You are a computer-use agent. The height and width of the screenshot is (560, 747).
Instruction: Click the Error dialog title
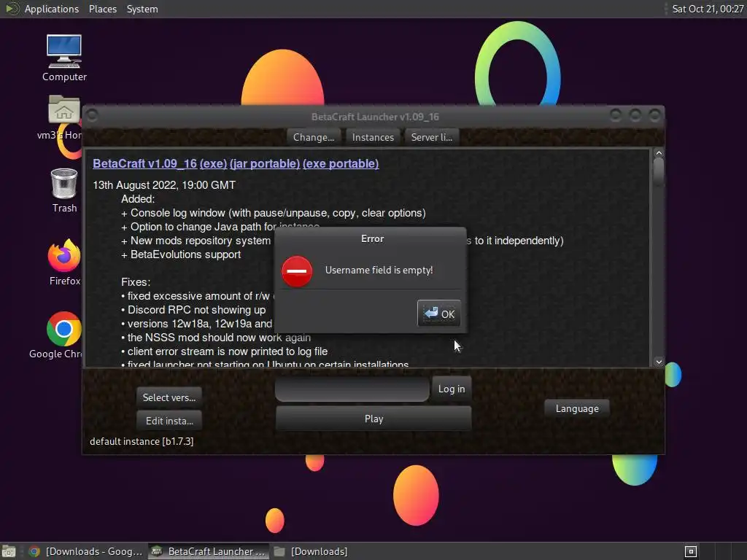click(x=372, y=238)
